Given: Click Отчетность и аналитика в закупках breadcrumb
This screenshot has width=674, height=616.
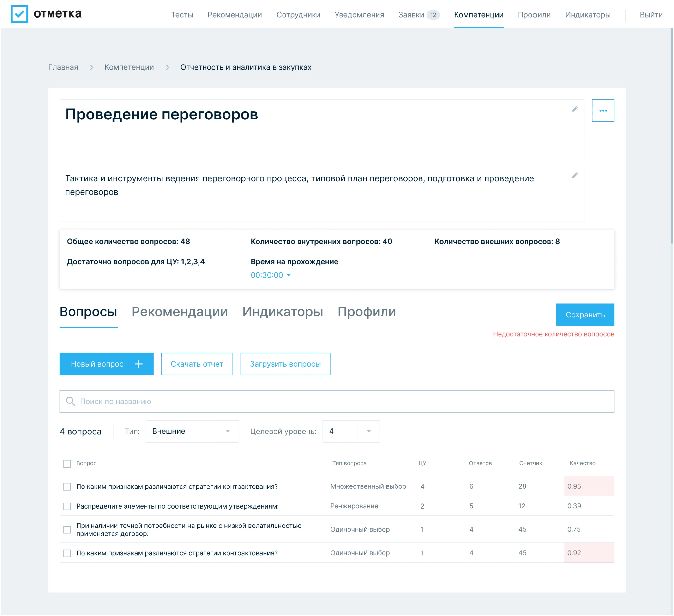Looking at the screenshot, I should [246, 67].
